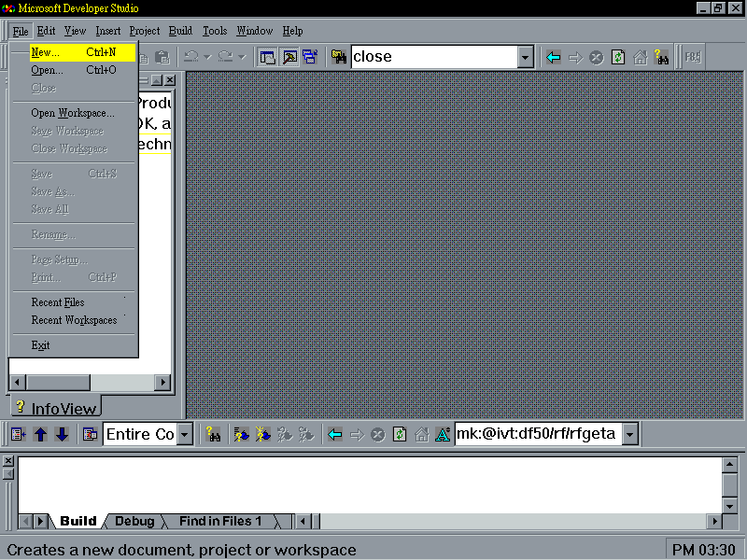Toggle the Output pane hammer button
This screenshot has height=560, width=747.
[x=289, y=57]
